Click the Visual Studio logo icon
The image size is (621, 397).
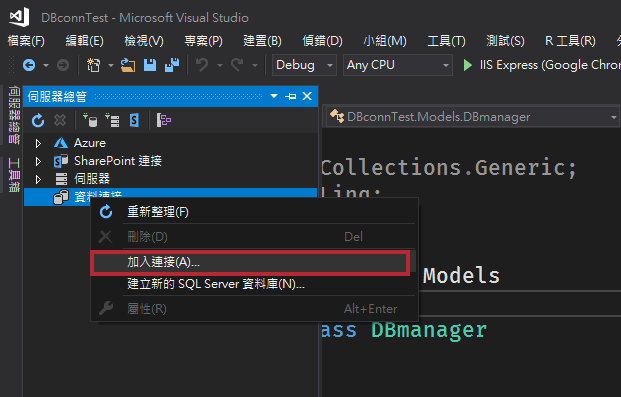tap(20, 17)
